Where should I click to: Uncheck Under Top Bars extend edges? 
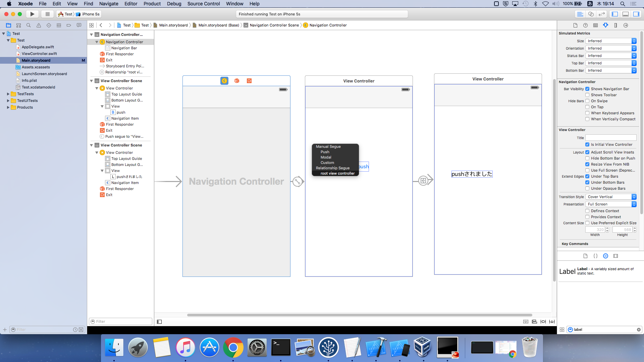click(588, 176)
